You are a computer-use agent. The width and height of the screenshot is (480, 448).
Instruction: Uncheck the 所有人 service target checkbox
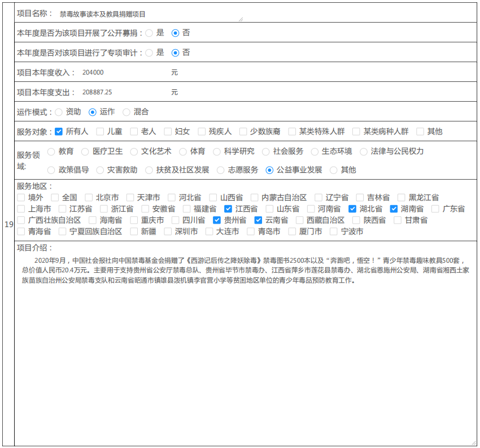tap(59, 132)
